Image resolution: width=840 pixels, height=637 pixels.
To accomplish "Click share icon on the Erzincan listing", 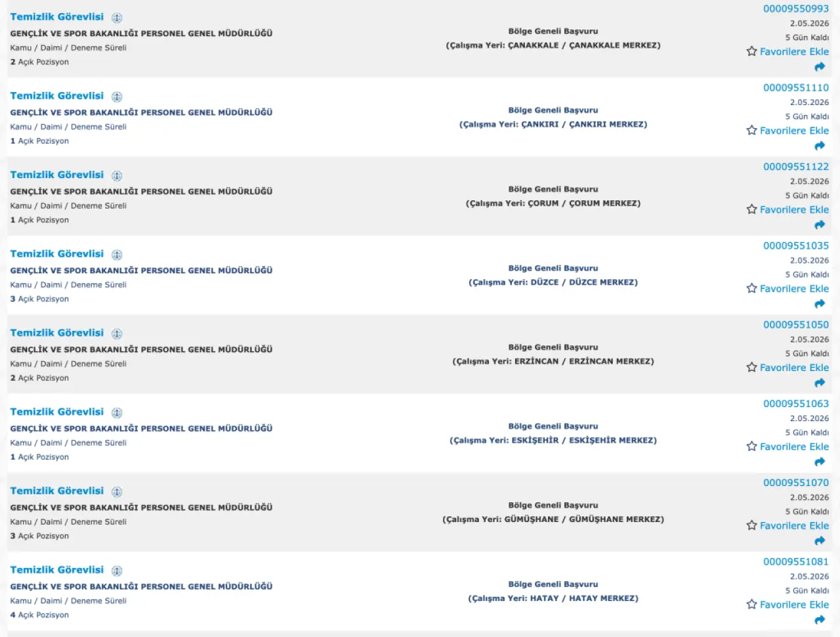I will (820, 383).
